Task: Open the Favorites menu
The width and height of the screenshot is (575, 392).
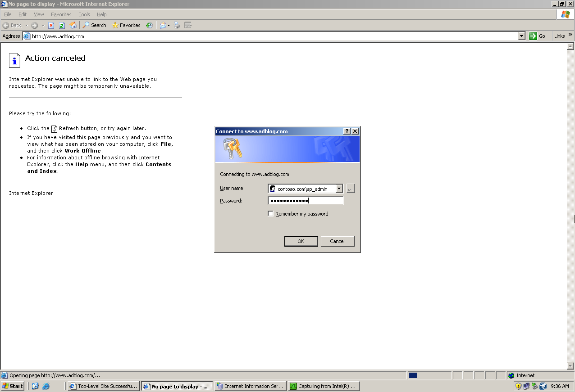Action: 61,14
